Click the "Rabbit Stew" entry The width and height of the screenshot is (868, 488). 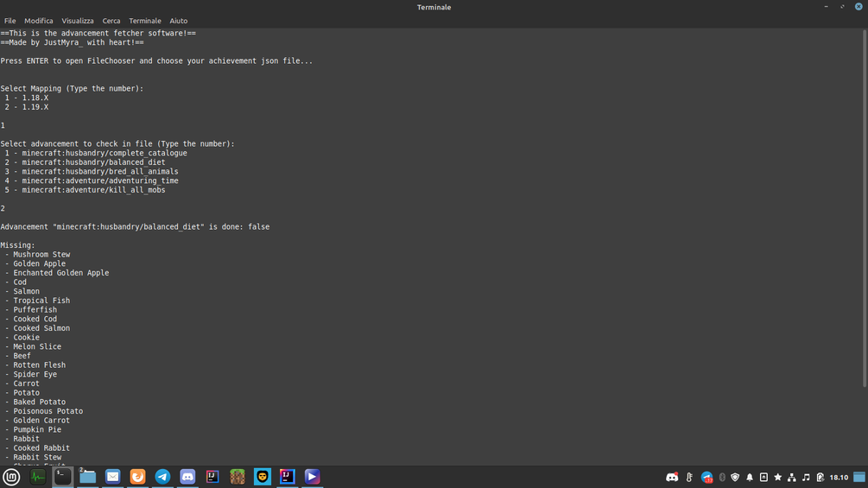click(x=37, y=458)
